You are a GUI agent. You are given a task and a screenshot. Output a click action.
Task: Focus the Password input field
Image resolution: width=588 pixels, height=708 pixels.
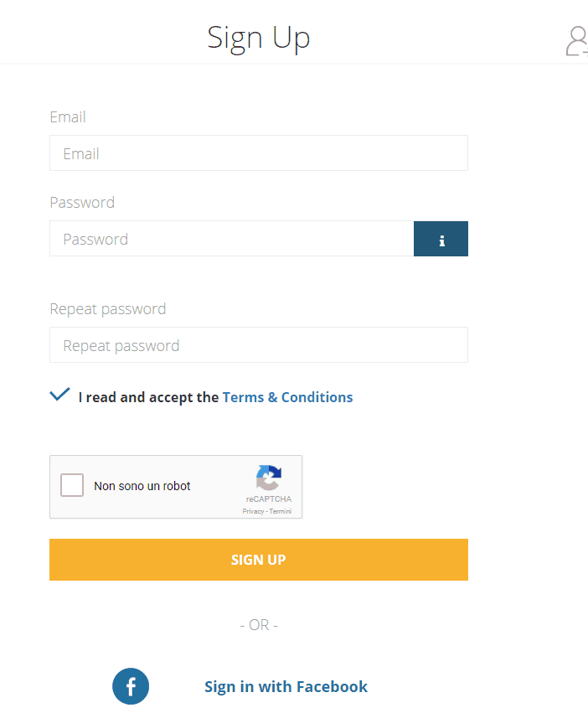(231, 239)
